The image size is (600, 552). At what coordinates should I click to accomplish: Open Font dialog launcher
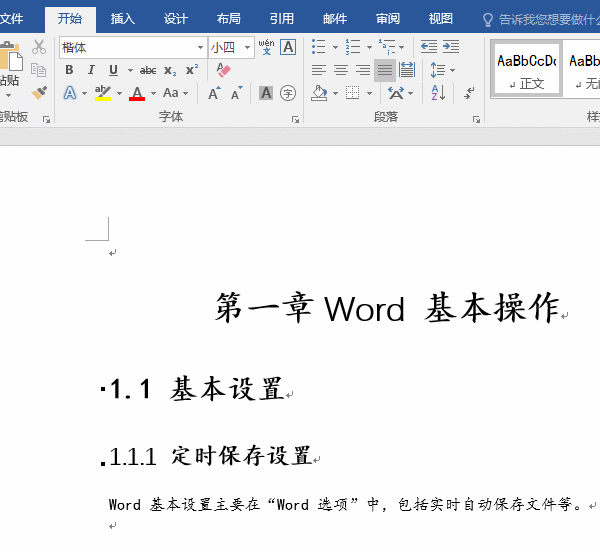(295, 120)
